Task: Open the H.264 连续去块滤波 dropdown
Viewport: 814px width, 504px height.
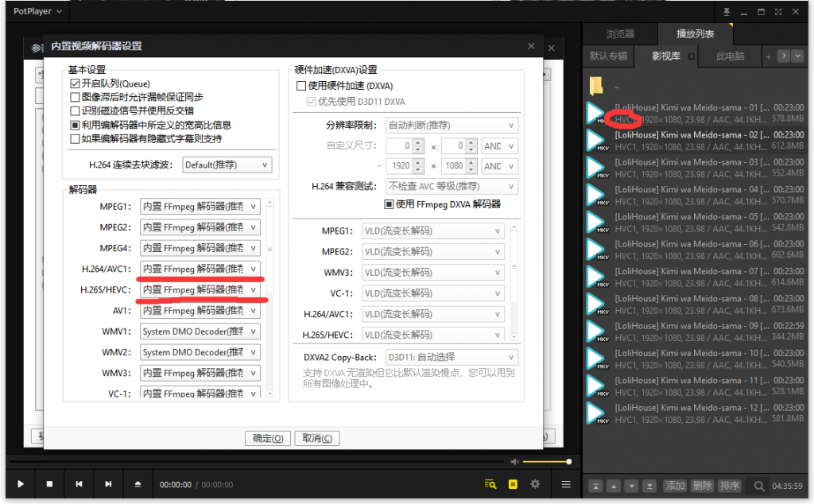Action: pyautogui.click(x=227, y=165)
